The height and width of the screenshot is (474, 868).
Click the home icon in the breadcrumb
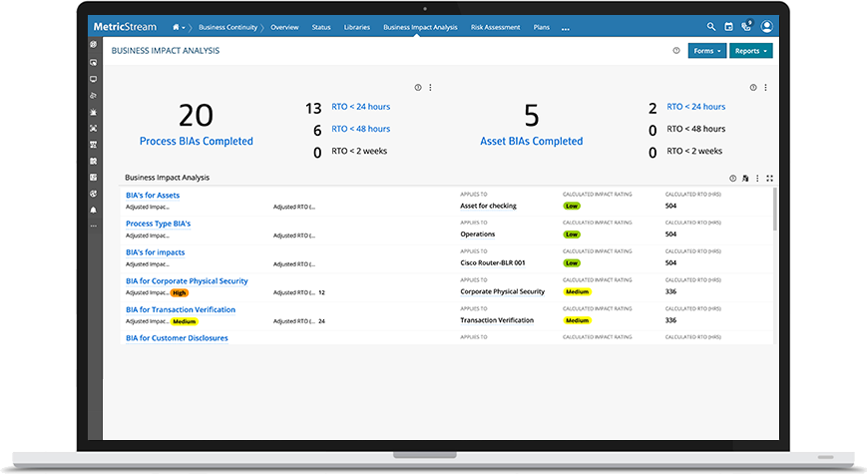(176, 27)
